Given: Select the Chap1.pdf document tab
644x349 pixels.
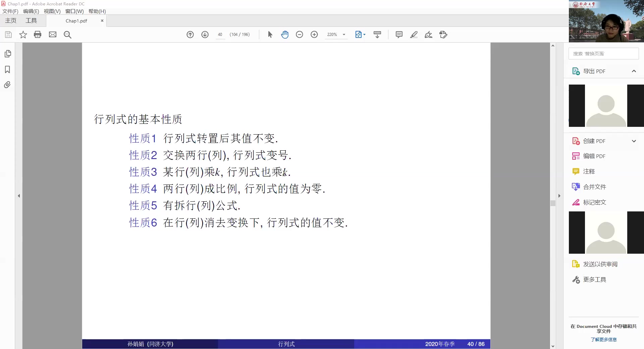Looking at the screenshot, I should click(76, 21).
